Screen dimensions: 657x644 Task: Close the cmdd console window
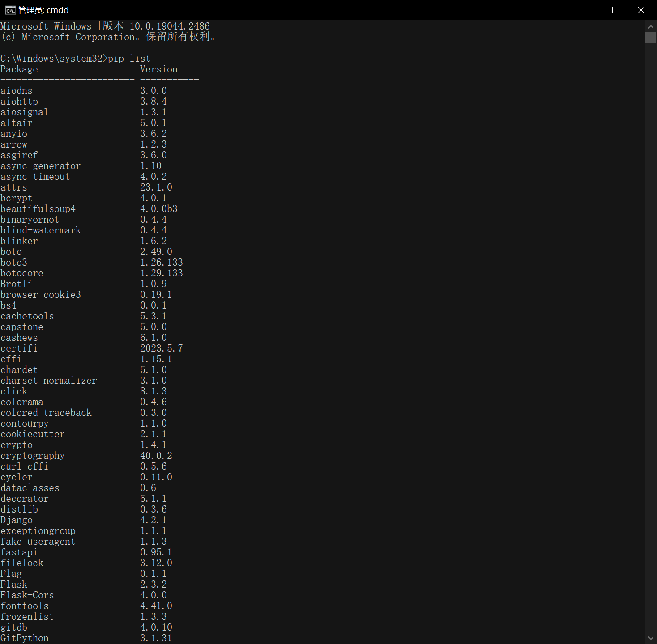[x=641, y=10]
